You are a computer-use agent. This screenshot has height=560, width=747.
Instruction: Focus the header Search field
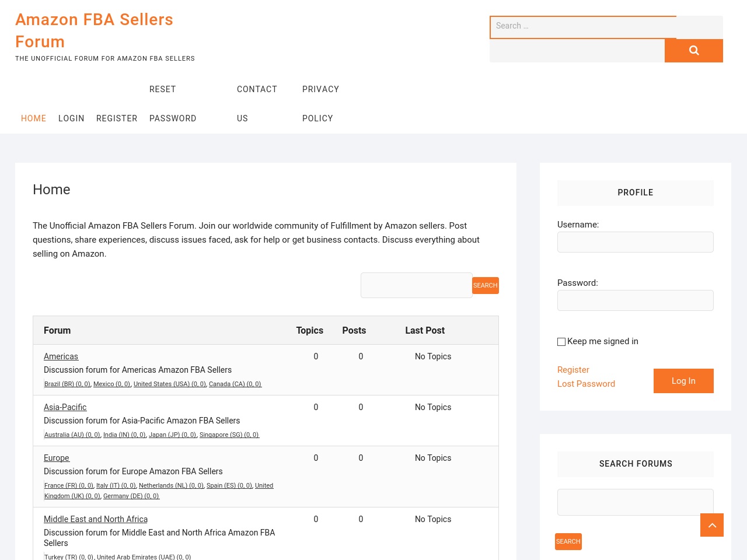pos(583,27)
